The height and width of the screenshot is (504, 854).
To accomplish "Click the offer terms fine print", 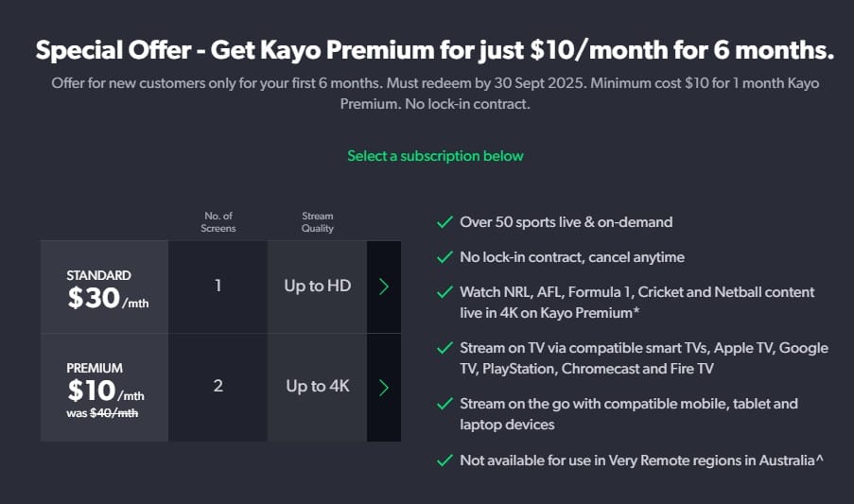I will pyautogui.click(x=435, y=93).
